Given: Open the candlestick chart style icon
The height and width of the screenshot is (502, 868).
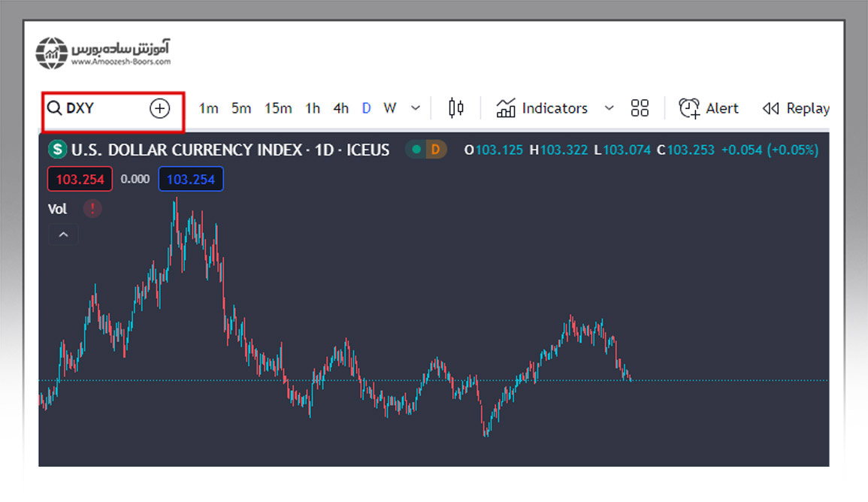Looking at the screenshot, I should point(455,108).
